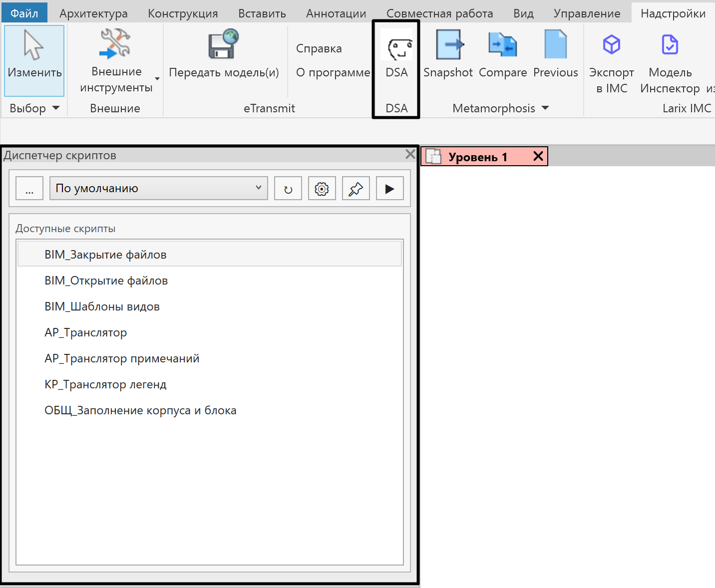Open the Файл tab
The width and height of the screenshot is (715, 588).
(24, 13)
